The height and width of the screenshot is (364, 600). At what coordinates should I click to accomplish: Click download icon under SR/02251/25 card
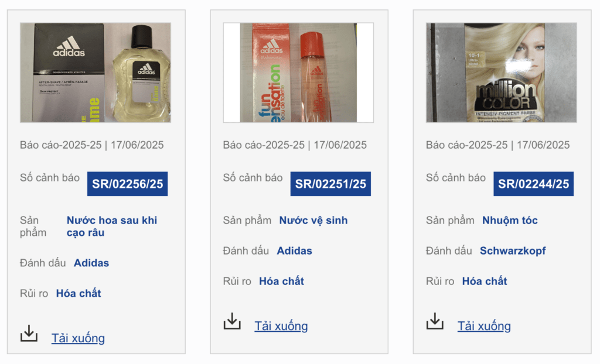[232, 321]
